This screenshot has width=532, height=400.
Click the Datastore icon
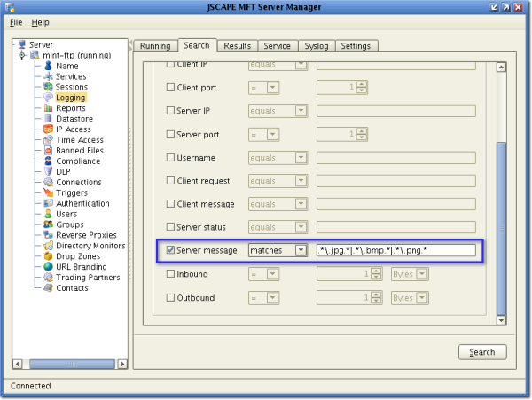coord(48,119)
